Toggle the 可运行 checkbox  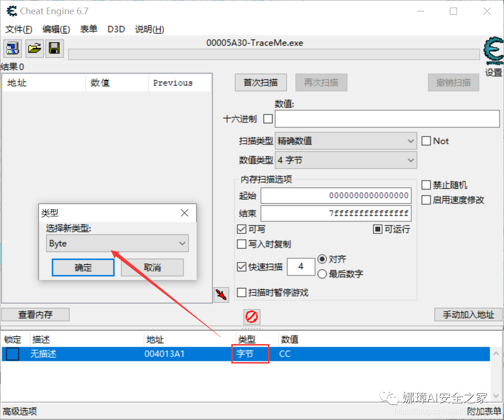tap(377, 229)
